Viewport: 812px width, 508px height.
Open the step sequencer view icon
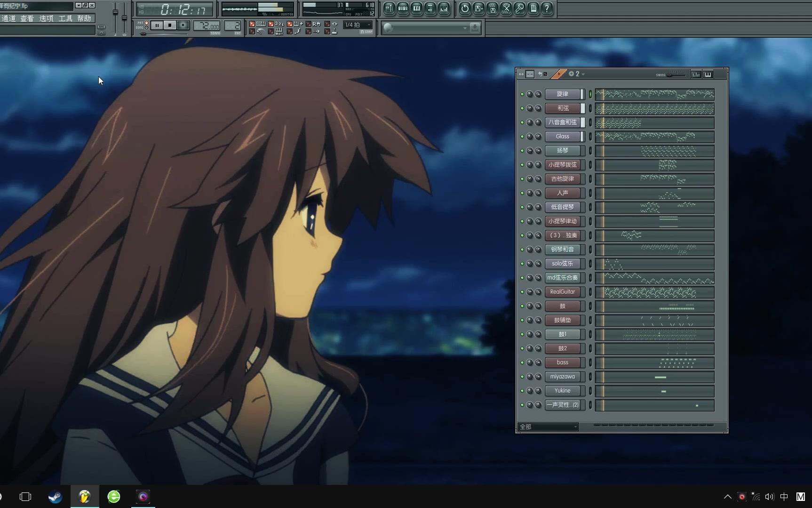403,8
